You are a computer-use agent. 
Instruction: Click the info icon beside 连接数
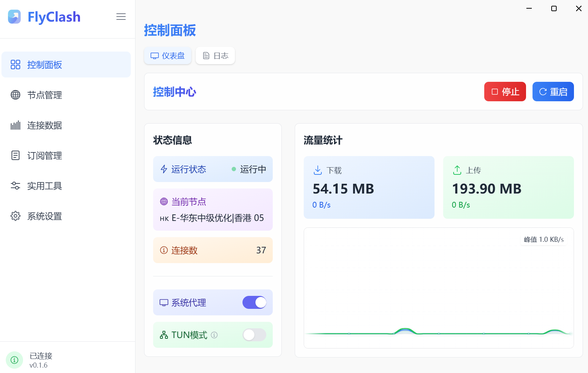click(164, 250)
